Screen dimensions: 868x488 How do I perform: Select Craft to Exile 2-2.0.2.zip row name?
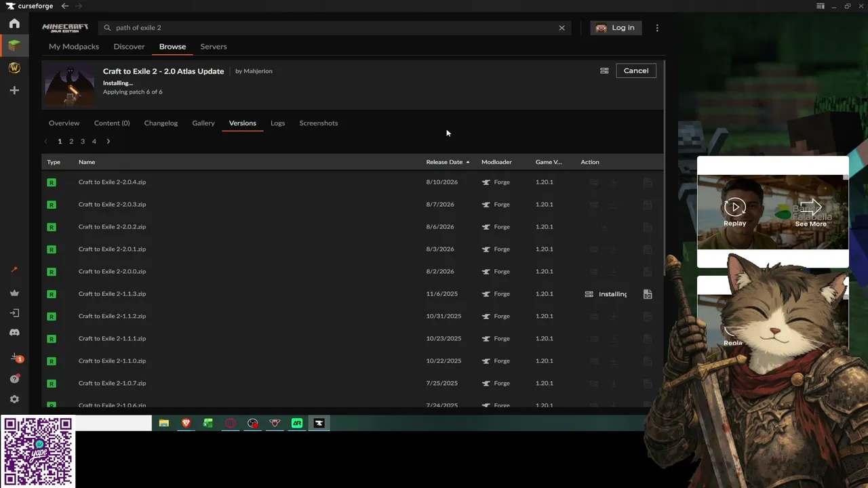point(112,227)
